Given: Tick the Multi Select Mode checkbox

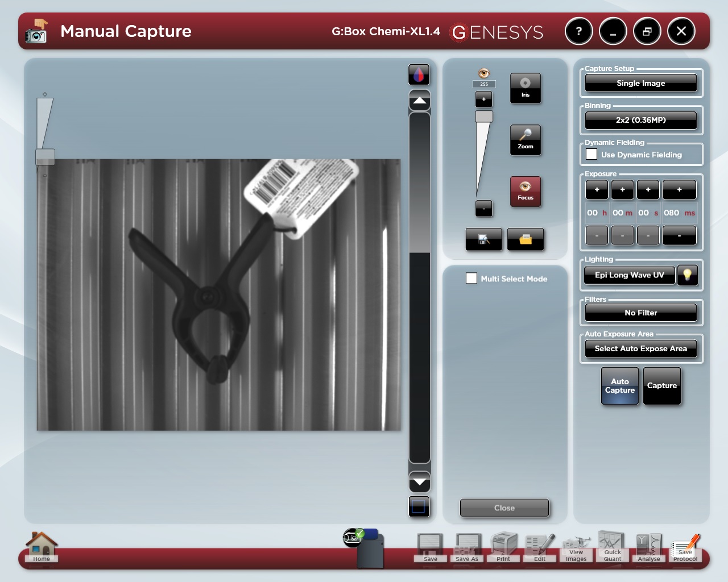Looking at the screenshot, I should [471, 278].
